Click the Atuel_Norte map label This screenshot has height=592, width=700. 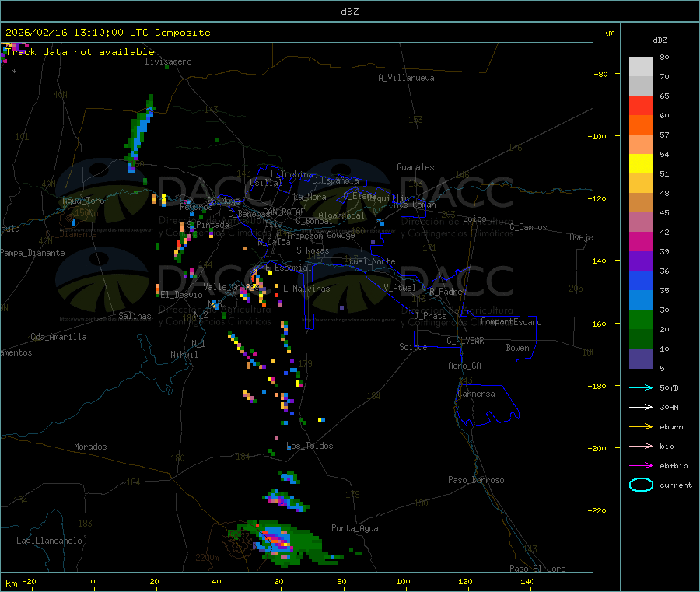(369, 261)
